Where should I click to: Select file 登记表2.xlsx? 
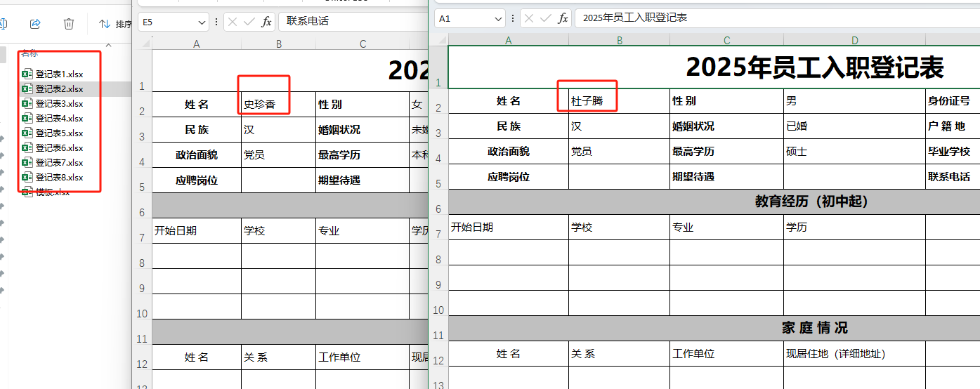click(x=59, y=88)
